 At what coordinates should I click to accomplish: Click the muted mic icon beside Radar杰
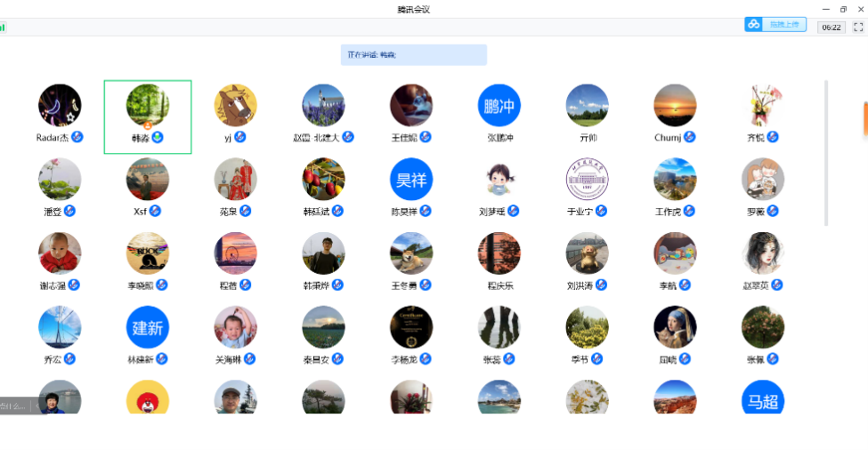77,137
